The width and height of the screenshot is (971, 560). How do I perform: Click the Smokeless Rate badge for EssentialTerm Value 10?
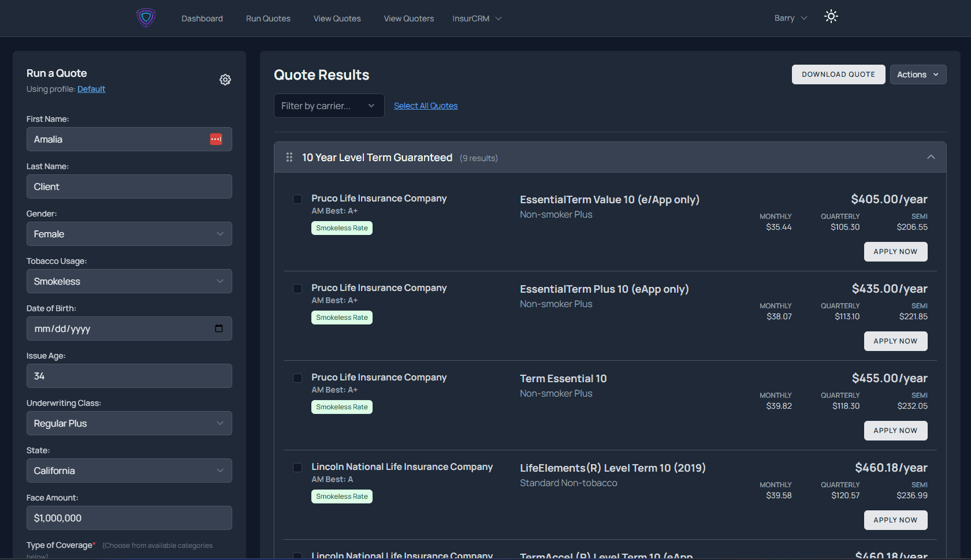tap(342, 228)
